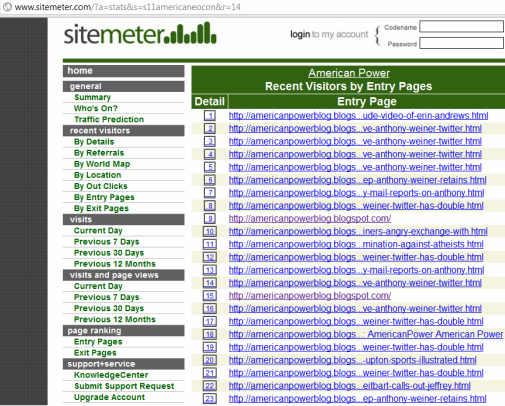Show Traffic Prediction report
The width and height of the screenshot is (505, 406).
coord(109,119)
